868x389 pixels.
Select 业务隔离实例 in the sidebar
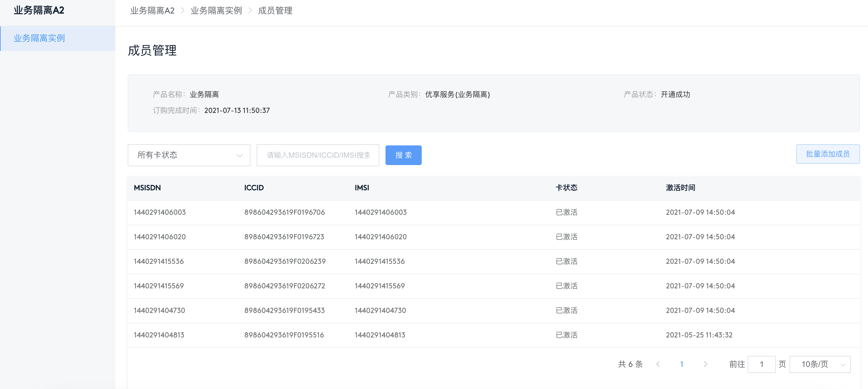[39, 38]
